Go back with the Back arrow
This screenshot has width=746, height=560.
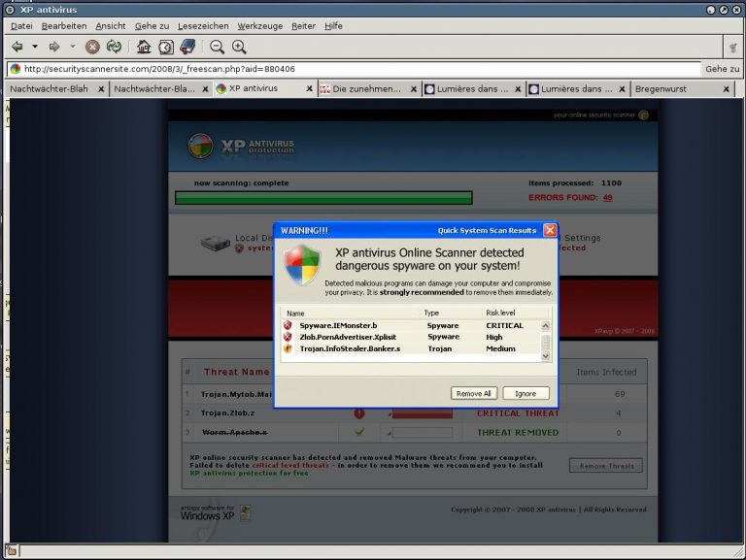click(17, 47)
